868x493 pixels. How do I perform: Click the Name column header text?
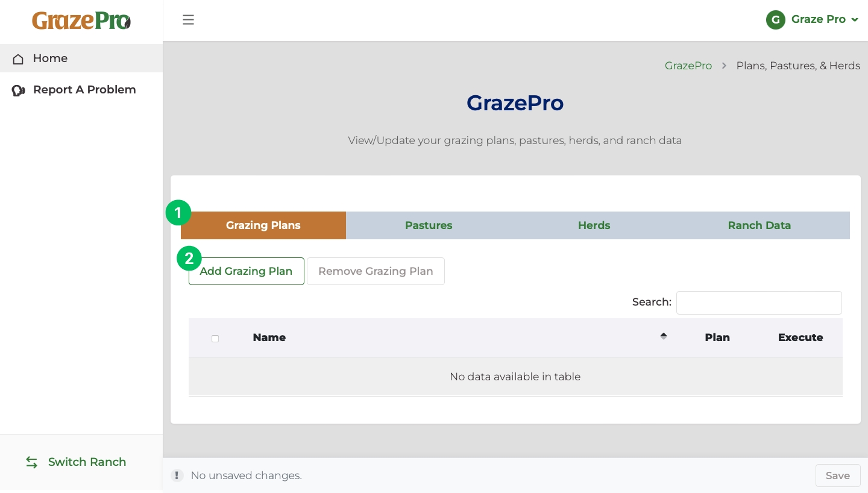click(x=269, y=338)
